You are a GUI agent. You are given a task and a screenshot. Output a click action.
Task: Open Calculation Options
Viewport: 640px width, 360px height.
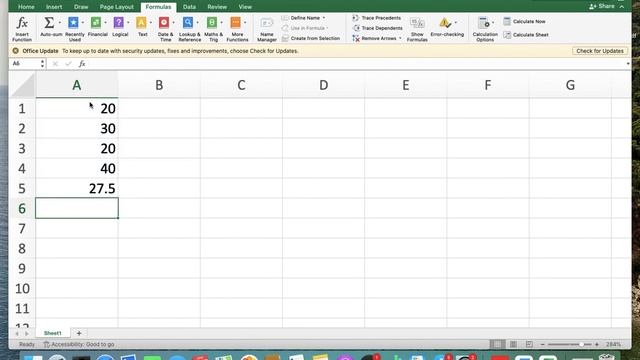[x=484, y=29]
